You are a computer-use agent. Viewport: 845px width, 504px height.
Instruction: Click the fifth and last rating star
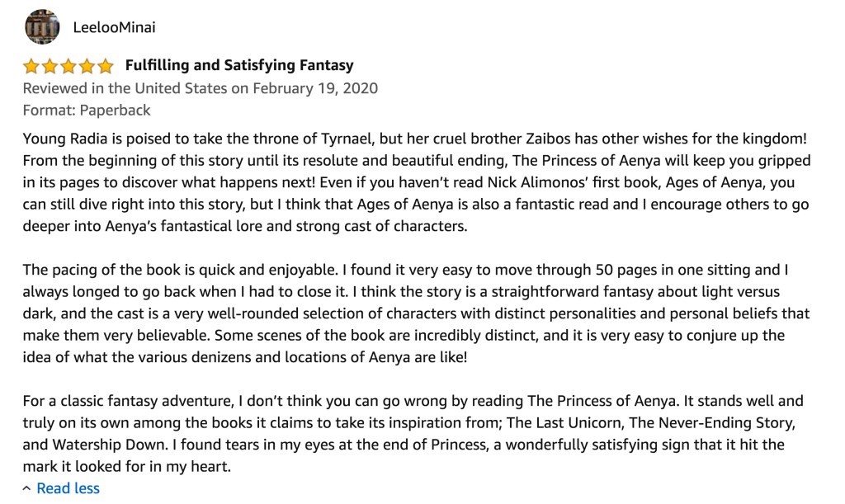click(105, 66)
